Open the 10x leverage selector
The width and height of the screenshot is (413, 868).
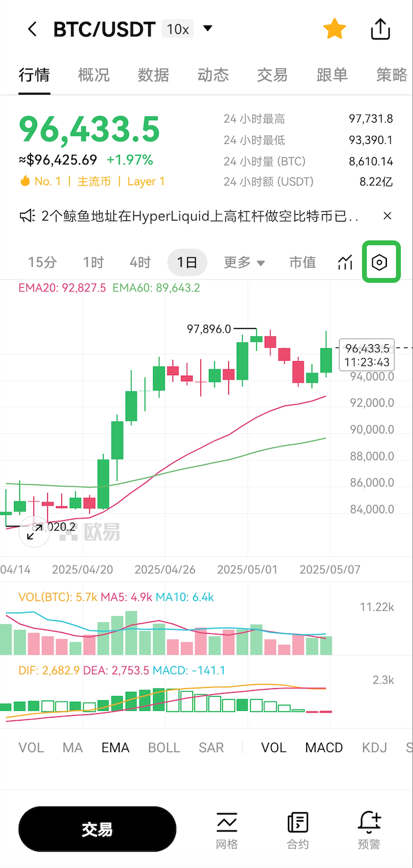(178, 29)
